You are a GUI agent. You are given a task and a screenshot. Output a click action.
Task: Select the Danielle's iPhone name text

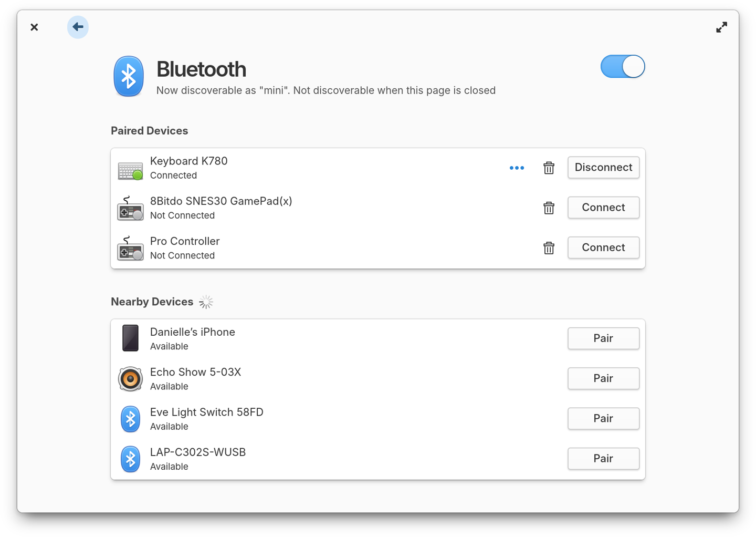(192, 332)
